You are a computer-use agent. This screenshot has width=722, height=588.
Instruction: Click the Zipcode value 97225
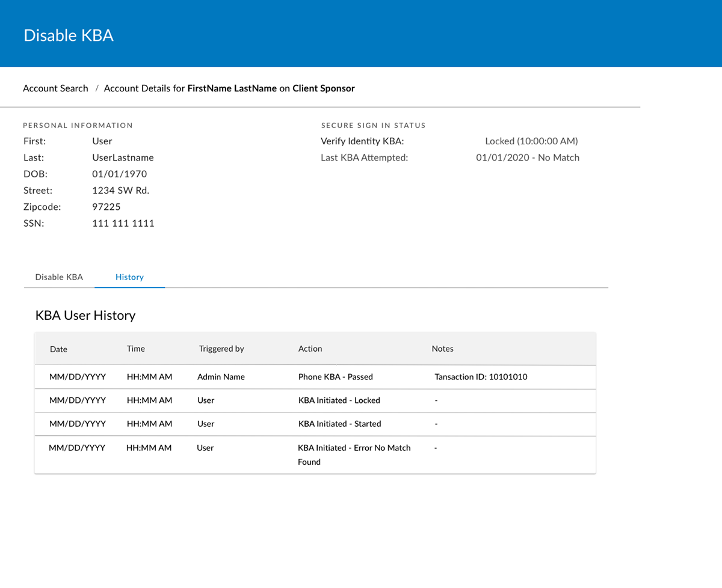(x=106, y=207)
